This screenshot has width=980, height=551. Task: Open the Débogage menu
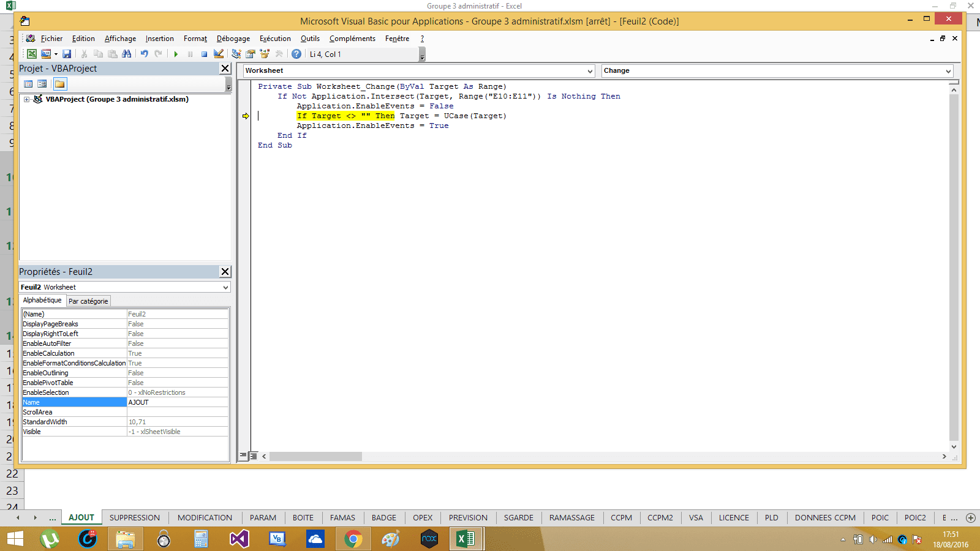233,39
